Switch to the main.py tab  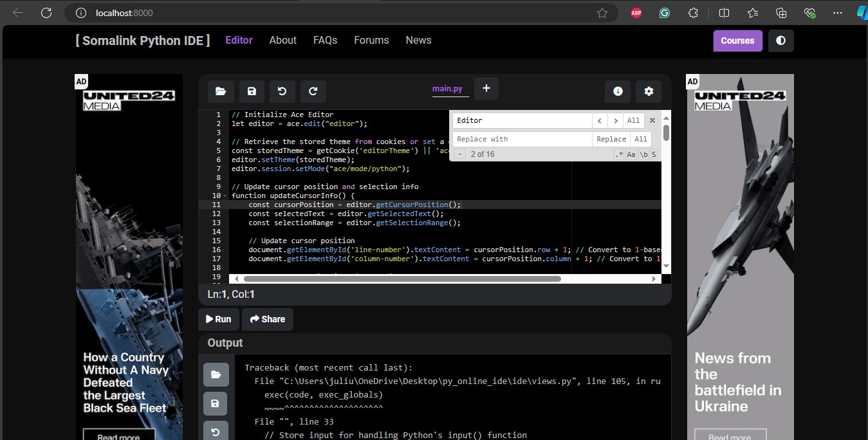click(x=447, y=89)
